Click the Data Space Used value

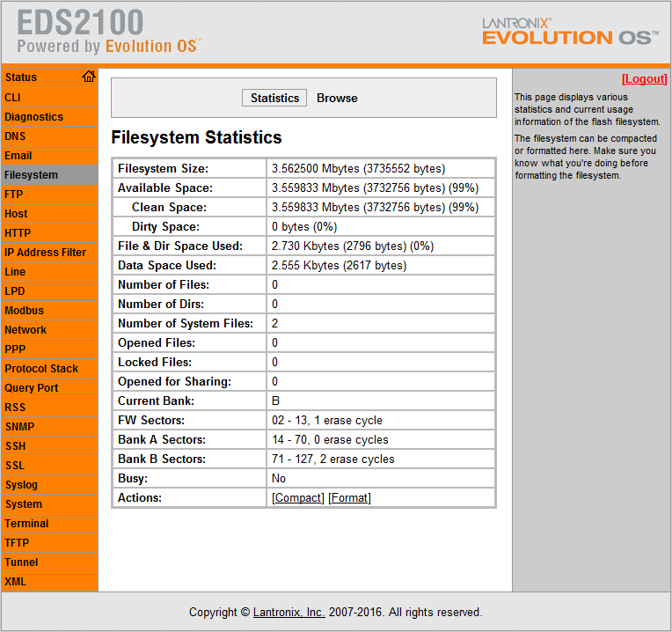click(x=381, y=266)
